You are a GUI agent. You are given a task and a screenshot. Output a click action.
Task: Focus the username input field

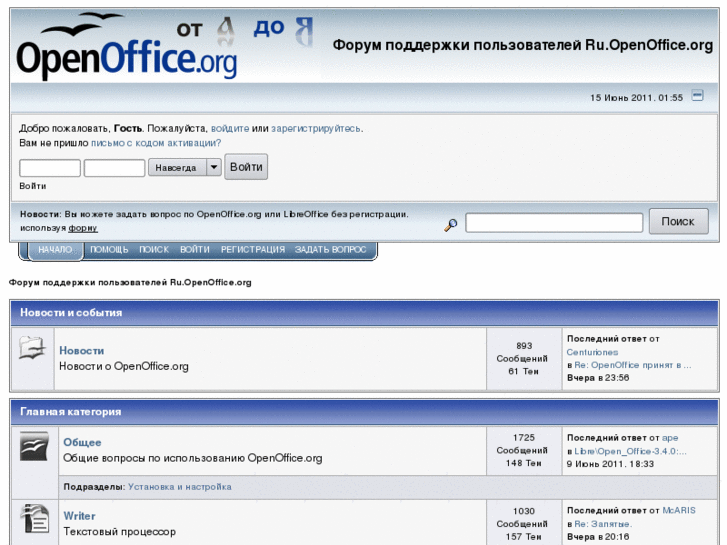click(x=50, y=168)
